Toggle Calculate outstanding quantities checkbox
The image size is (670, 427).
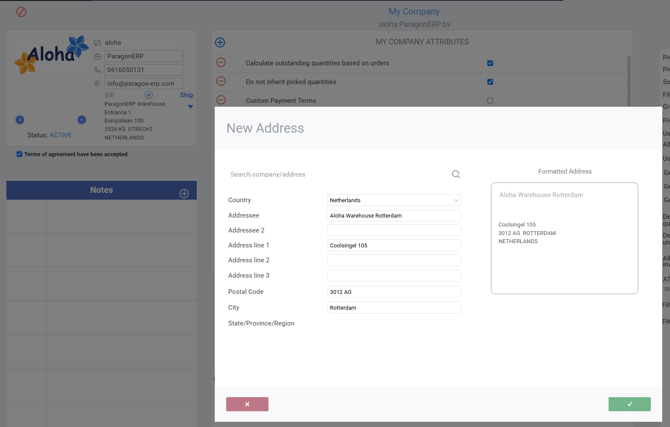point(490,63)
